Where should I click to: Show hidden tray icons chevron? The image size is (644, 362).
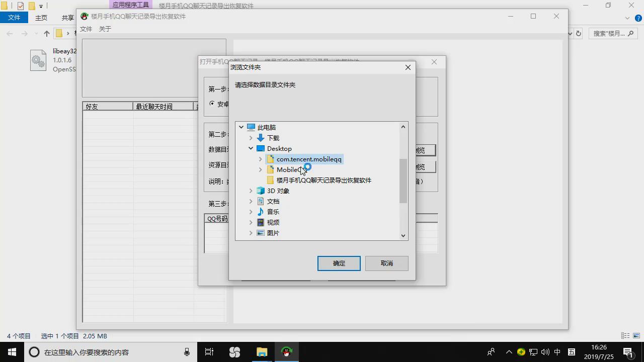509,352
